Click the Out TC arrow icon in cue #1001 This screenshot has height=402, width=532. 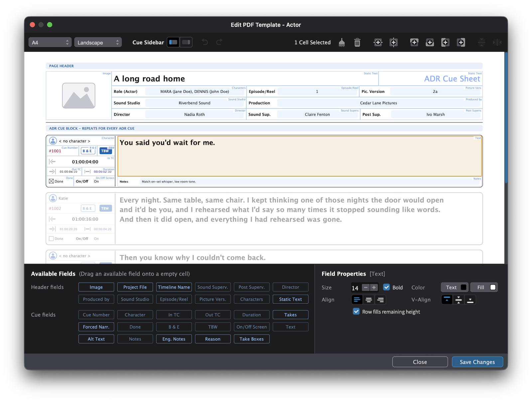(x=52, y=171)
